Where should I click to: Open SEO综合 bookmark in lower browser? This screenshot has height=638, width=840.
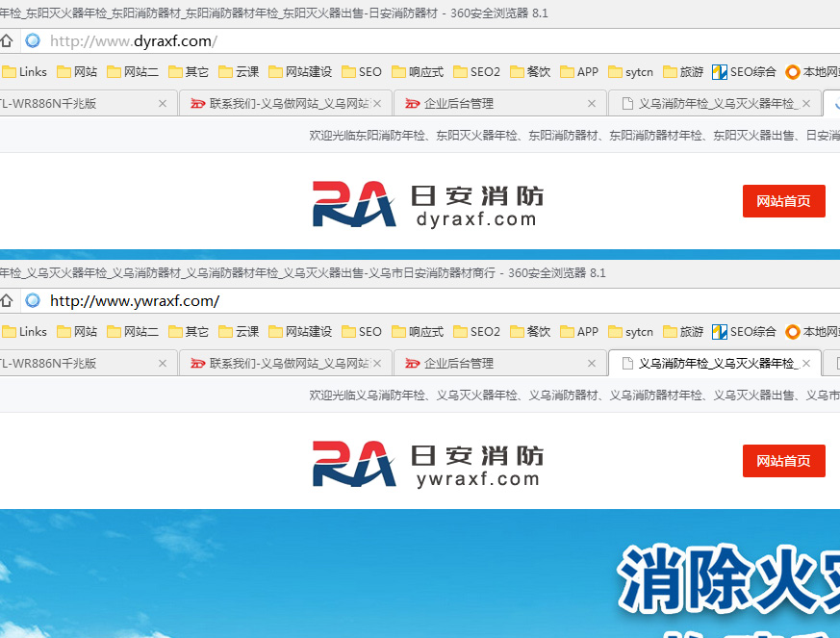coord(744,332)
